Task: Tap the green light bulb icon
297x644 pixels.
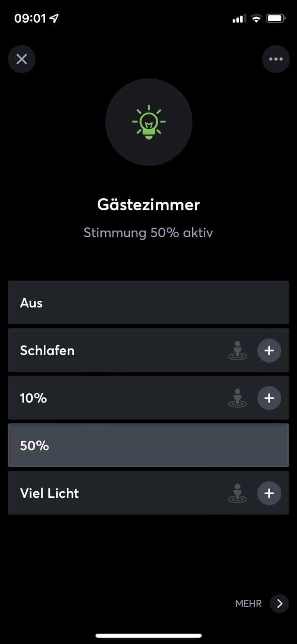Action: [x=149, y=122]
